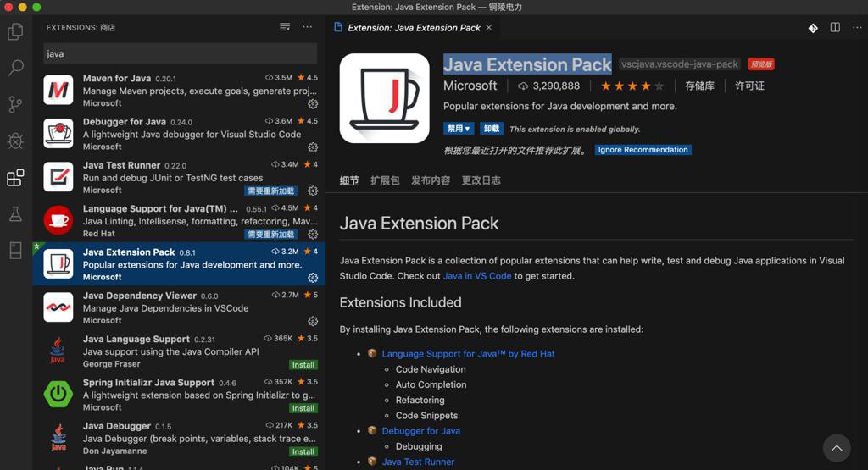Screen dimensions: 868x470
Task: Install Java Debugger by Don Jayamanne
Action: pyautogui.click(x=303, y=451)
